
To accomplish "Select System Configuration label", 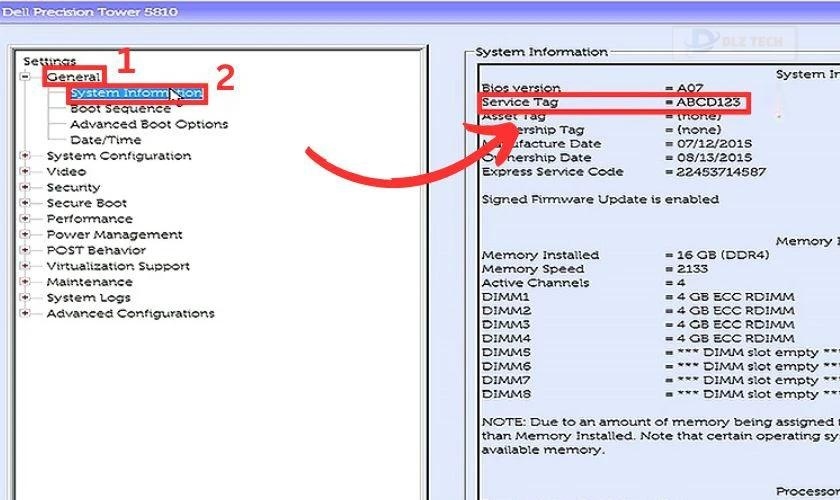I will pos(119,155).
